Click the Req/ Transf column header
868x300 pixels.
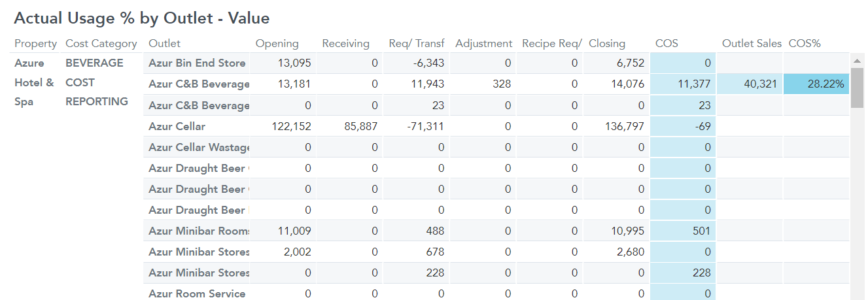pyautogui.click(x=416, y=44)
